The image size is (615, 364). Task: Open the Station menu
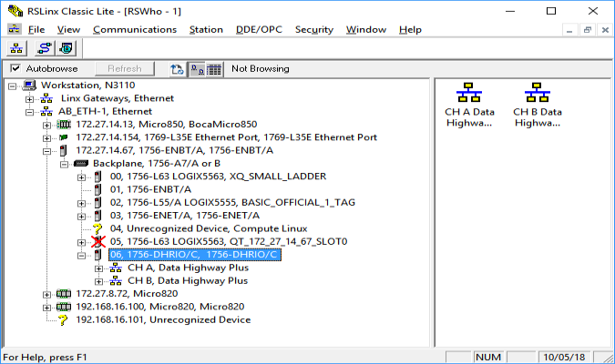coord(206,30)
